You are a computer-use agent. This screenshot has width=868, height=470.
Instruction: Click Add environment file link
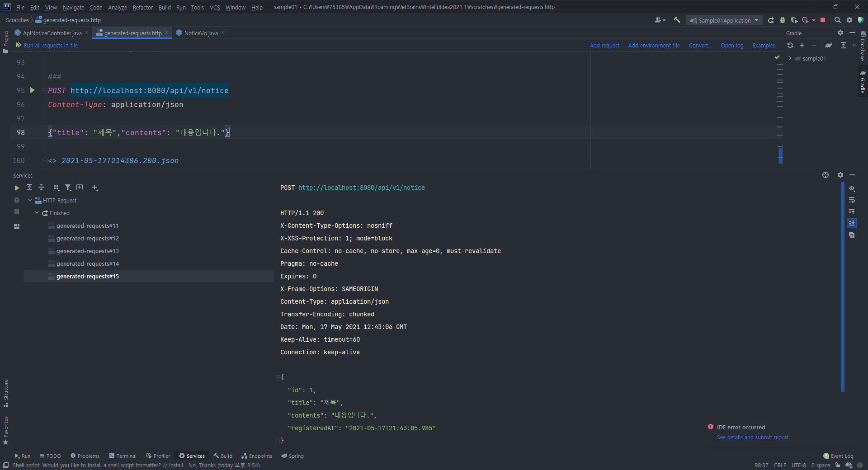coord(654,45)
